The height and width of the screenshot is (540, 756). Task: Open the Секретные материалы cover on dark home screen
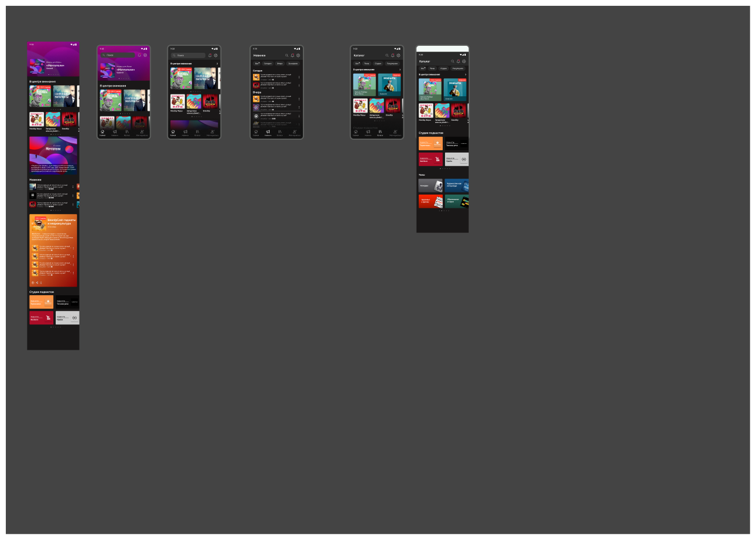[204, 78]
